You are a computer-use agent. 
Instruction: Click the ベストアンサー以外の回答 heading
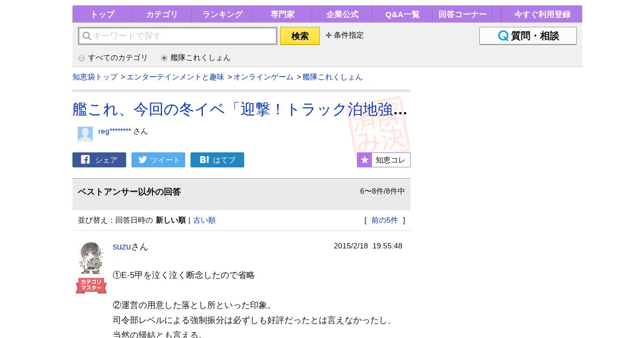[129, 192]
